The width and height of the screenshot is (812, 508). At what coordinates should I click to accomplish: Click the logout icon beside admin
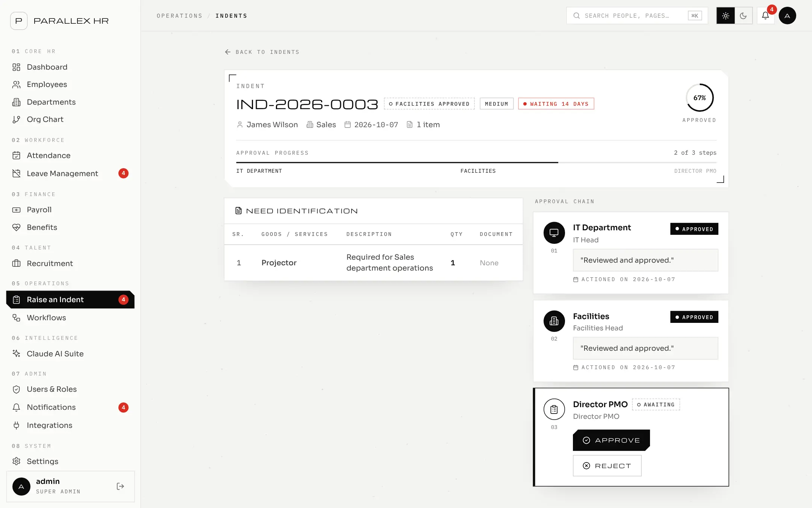coord(120,486)
